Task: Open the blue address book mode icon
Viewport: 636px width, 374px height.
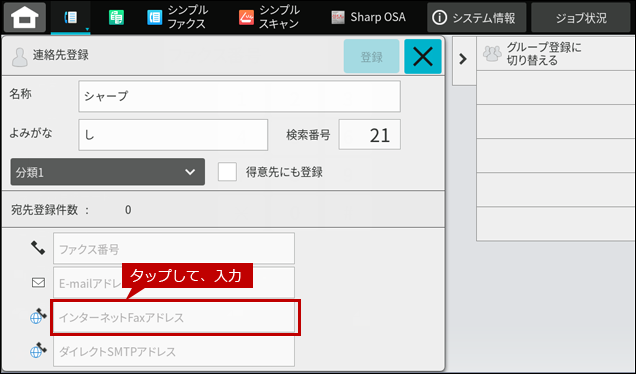Action: (71, 17)
